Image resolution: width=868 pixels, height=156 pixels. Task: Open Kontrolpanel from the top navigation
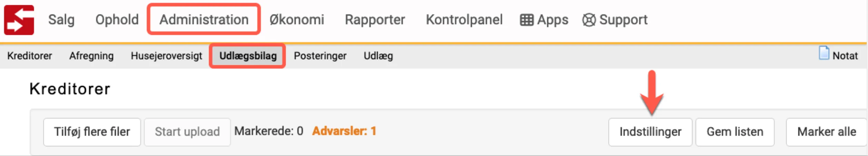(464, 20)
